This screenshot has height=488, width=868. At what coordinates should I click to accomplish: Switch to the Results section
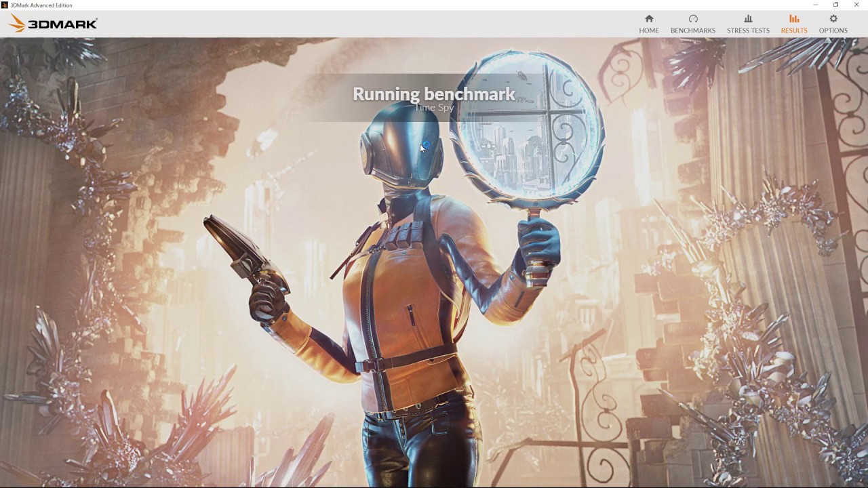coord(794,24)
